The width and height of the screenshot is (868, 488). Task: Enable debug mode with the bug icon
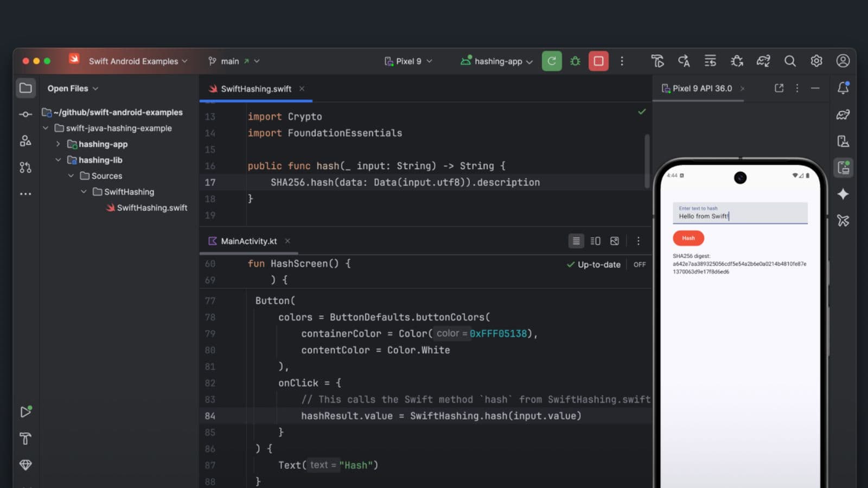[575, 61]
